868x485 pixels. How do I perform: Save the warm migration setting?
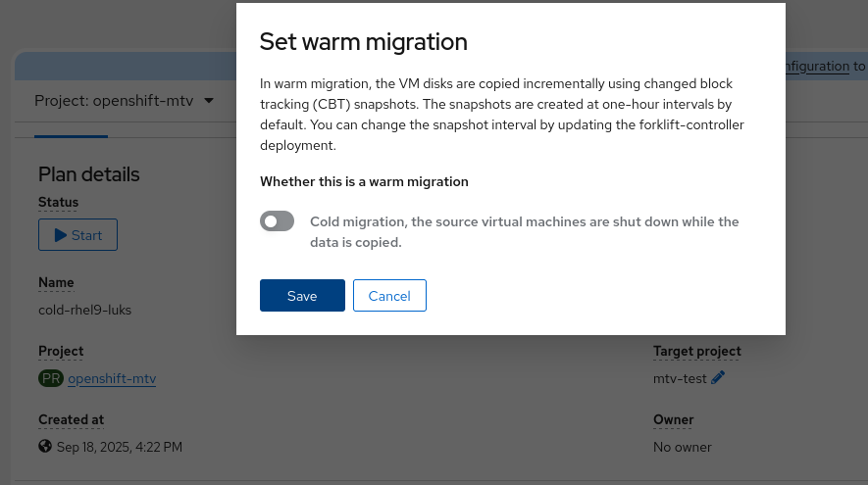coord(302,296)
